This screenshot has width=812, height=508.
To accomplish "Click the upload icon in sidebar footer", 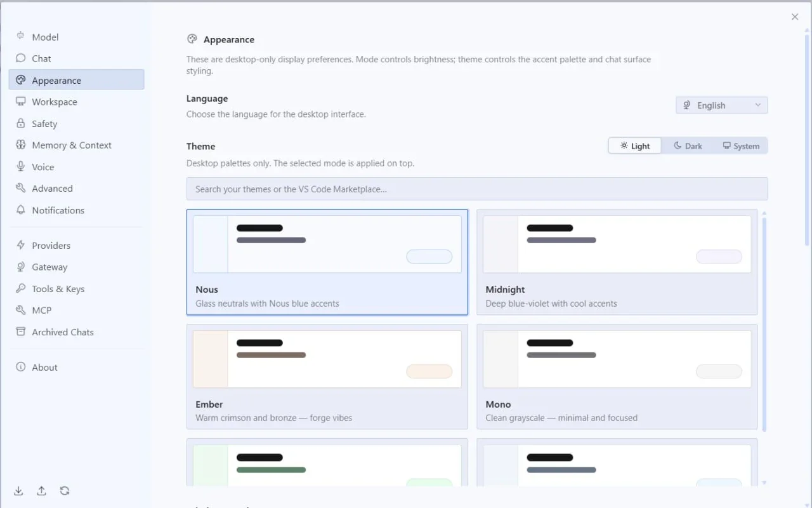I will click(41, 491).
